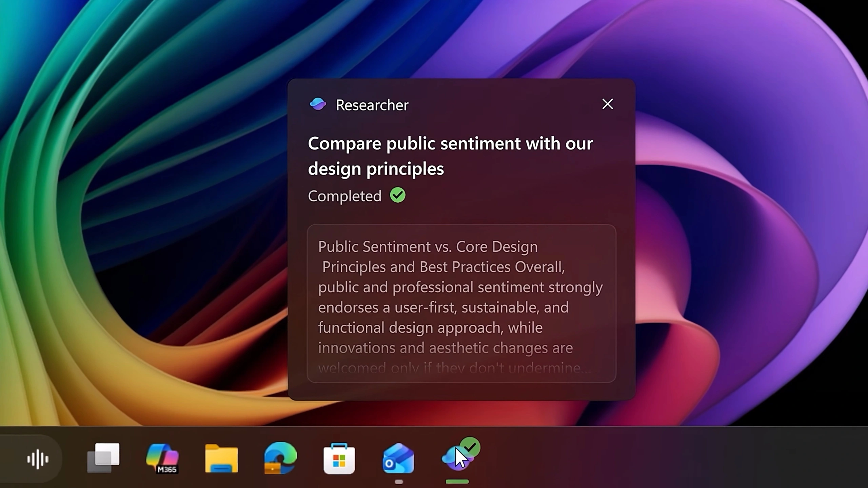Click the active app underline below the Researcher icon

point(457,481)
